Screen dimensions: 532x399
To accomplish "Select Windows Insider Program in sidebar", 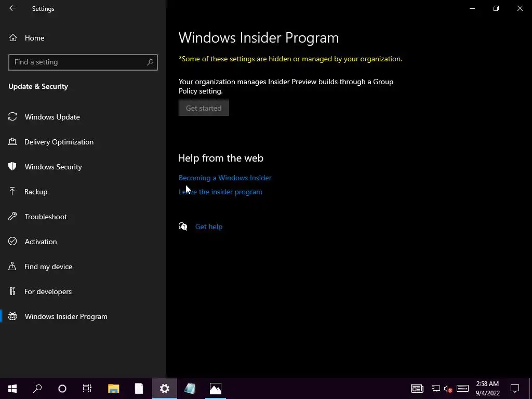I will coord(66,316).
